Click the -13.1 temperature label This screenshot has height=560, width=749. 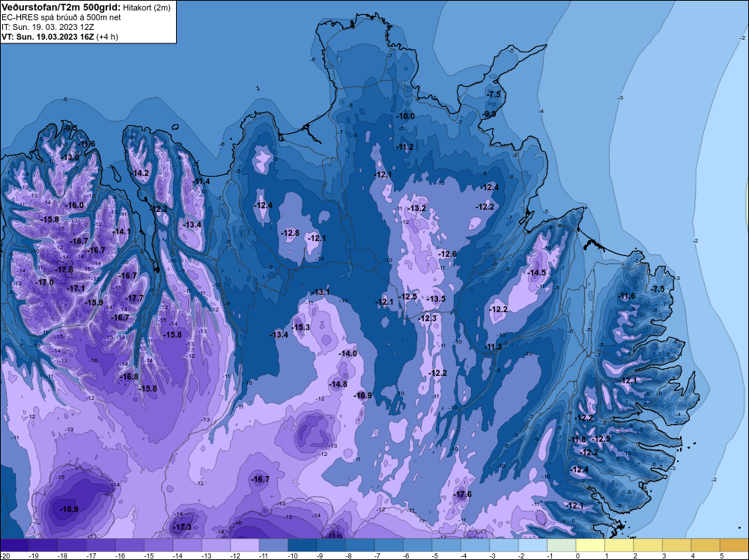tap(321, 292)
